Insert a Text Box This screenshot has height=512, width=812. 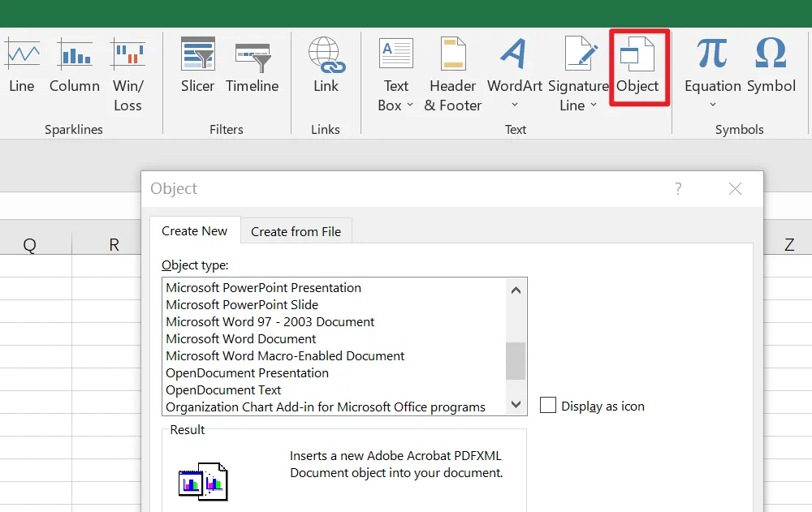coord(395,75)
